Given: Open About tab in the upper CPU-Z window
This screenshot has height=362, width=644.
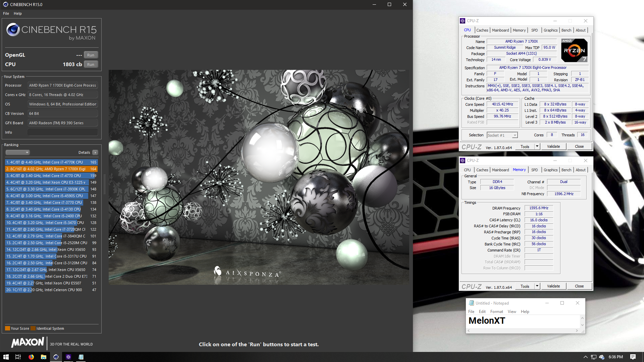Looking at the screenshot, I should (x=581, y=30).
